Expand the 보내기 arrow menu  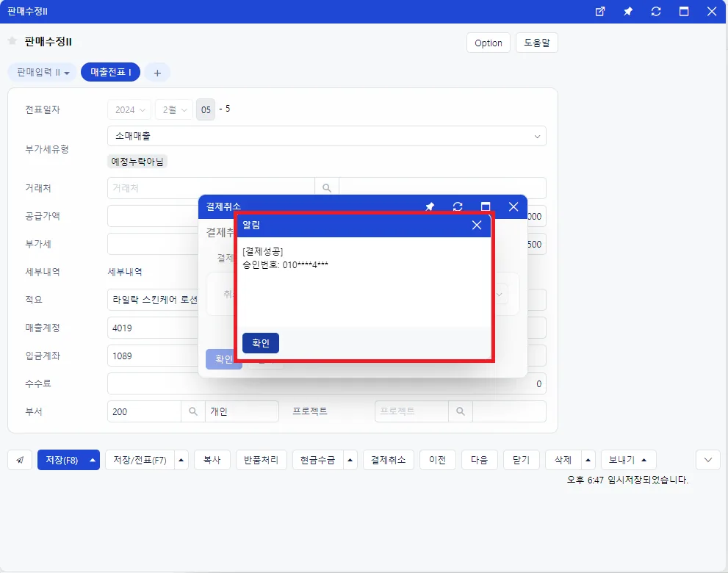pos(644,460)
